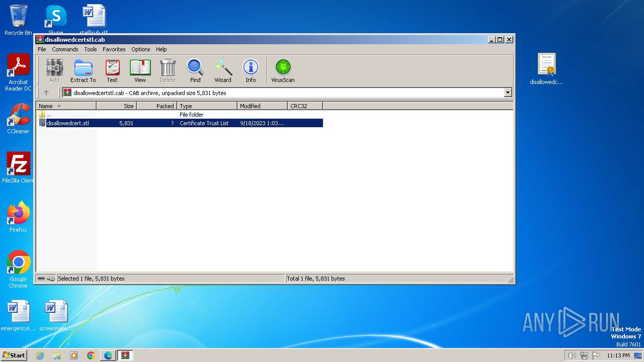The height and width of the screenshot is (362, 644).
Task: Click 'Selected 1 file, 5,831 bytes' status text
Action: pyautogui.click(x=91, y=279)
